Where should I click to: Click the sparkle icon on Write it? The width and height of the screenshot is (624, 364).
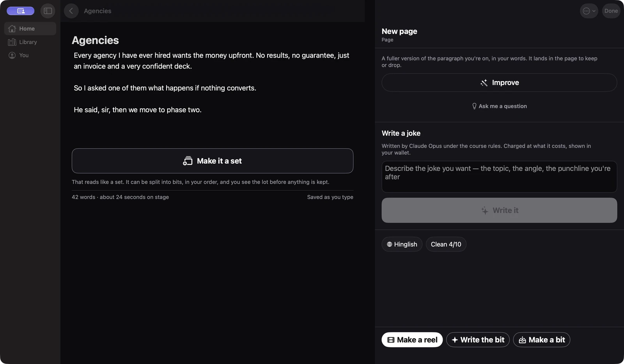pyautogui.click(x=485, y=210)
